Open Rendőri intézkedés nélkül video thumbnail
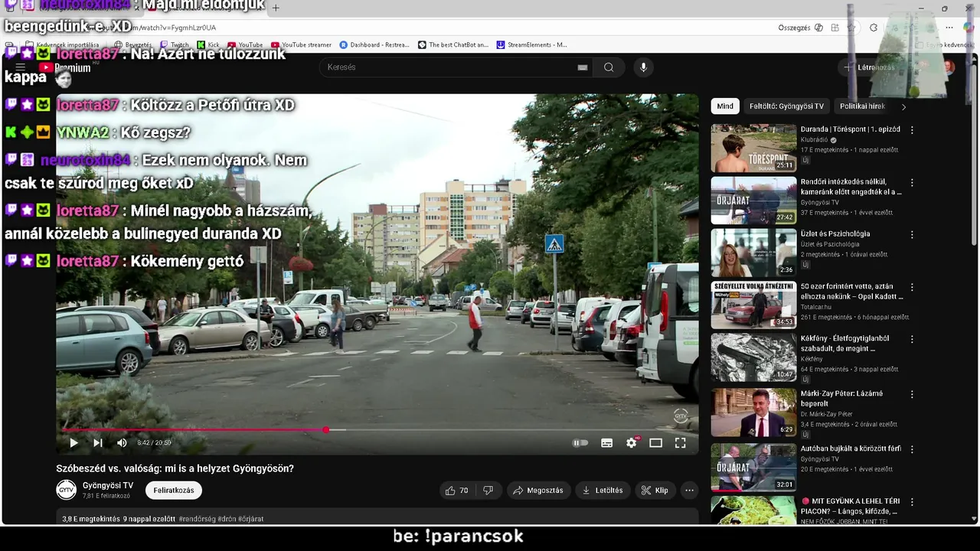Image resolution: width=980 pixels, height=551 pixels. [753, 201]
